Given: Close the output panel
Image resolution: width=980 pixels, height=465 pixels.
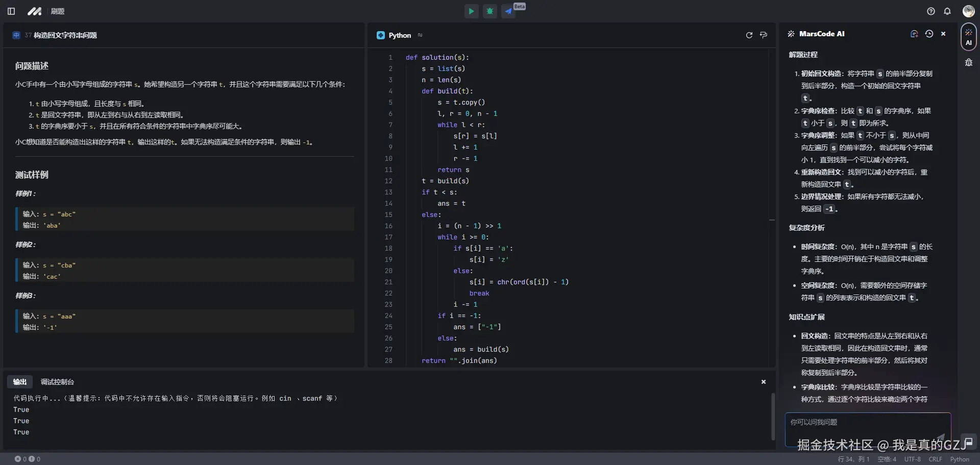Looking at the screenshot, I should pos(764,382).
